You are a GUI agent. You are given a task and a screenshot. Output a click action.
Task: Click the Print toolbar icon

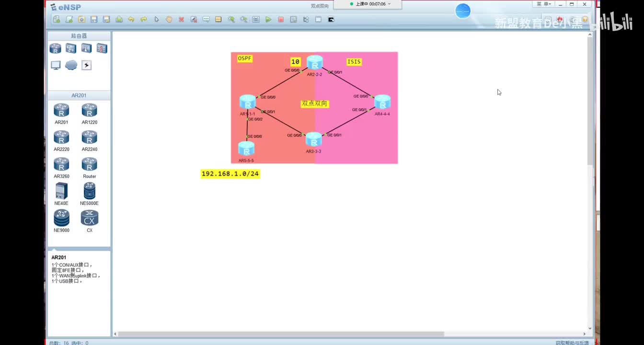pyautogui.click(x=119, y=20)
